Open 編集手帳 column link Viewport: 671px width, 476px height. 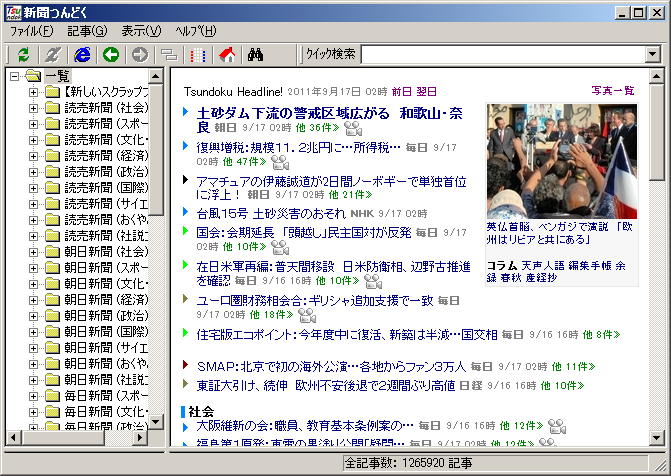click(x=590, y=266)
